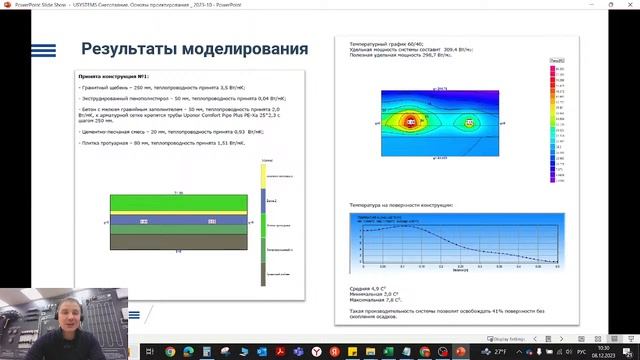This screenshot has width=640, height=360.
Task: Open the Yandex Browser white Y icon
Action: coord(316,351)
